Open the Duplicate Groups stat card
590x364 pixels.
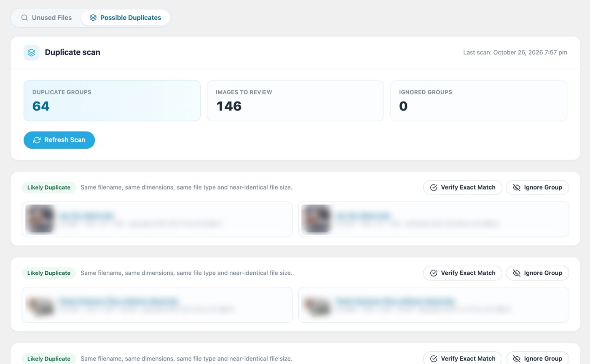[x=112, y=101]
